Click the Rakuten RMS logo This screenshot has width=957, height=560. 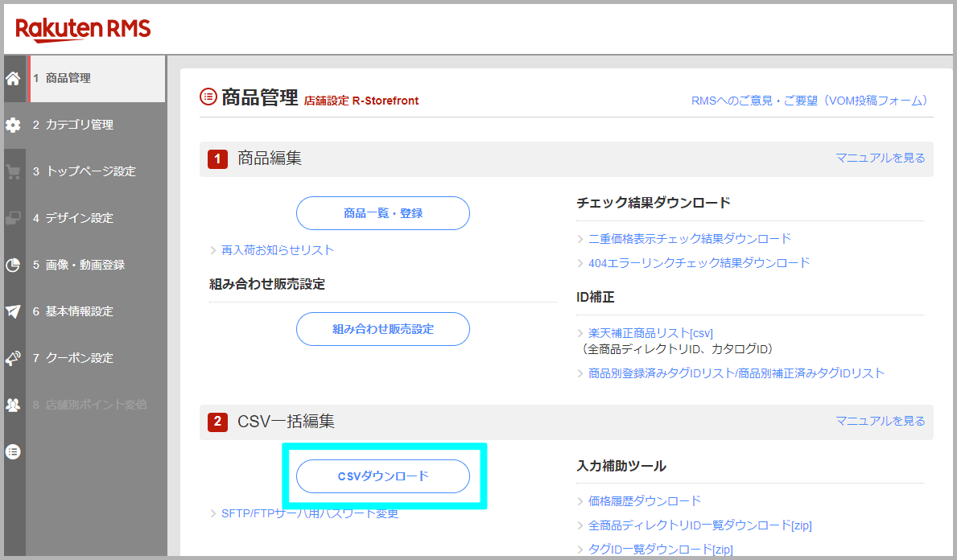(83, 29)
